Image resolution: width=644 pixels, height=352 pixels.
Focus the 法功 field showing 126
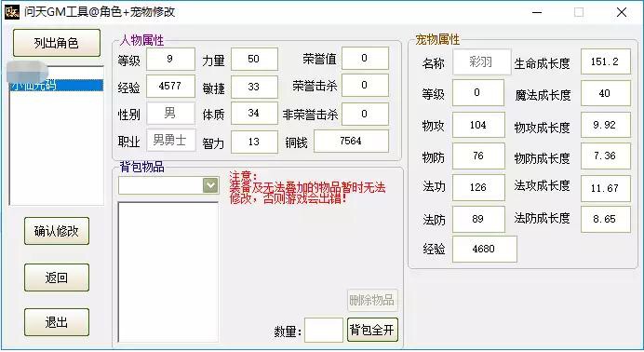pyautogui.click(x=478, y=187)
